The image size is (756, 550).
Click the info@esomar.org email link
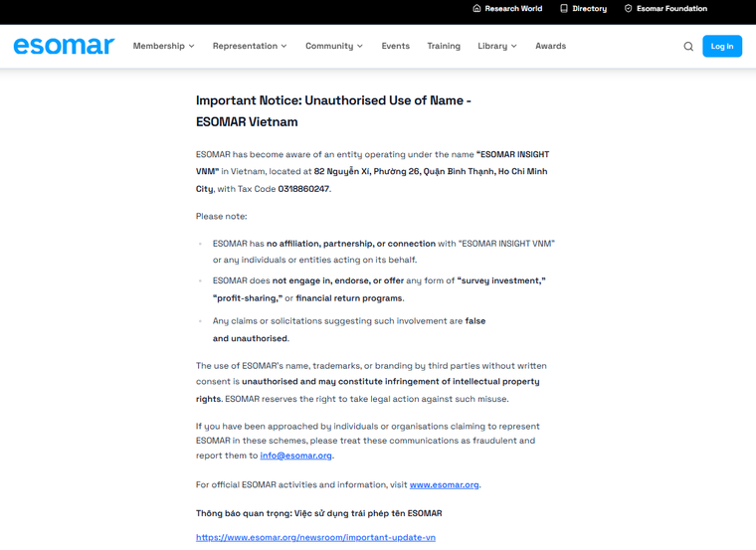(x=295, y=456)
